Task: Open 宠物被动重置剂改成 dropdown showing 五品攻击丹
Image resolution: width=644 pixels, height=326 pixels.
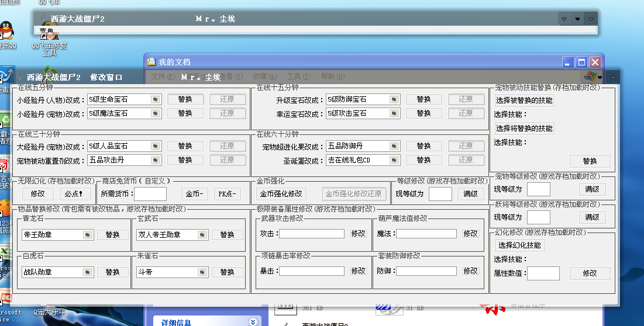Action: pos(155,160)
